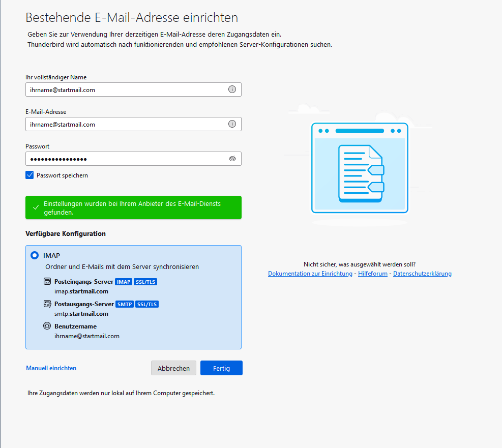Viewport: 502px width, 448px height.
Task: Click the Abbrechen button
Action: coord(173,368)
